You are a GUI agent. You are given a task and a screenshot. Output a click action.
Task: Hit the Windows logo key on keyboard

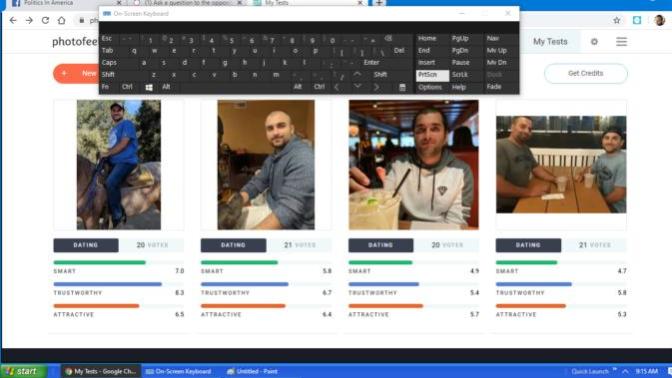(x=149, y=87)
